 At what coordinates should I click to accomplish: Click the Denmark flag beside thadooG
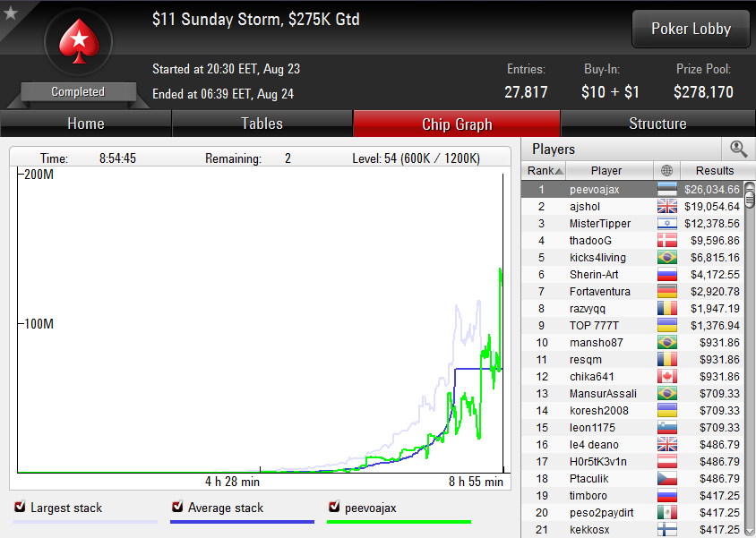tap(667, 240)
